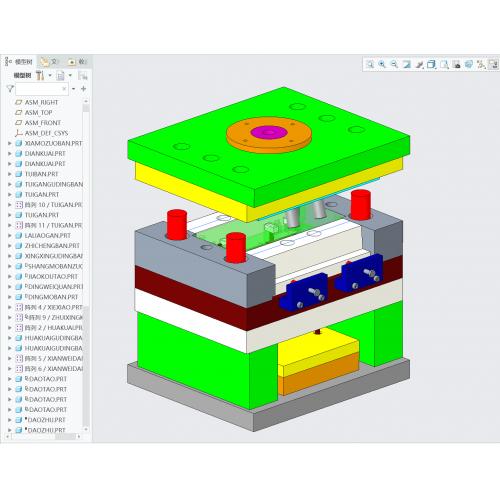Switch to the Folder Browser tab

point(49,62)
